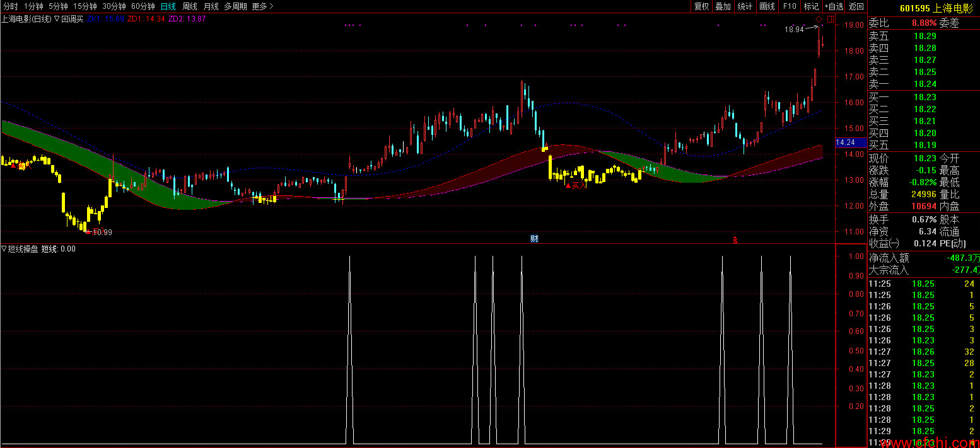Switch to the 周线 weekly chart
Image resolution: width=980 pixels, height=448 pixels.
tap(190, 6)
